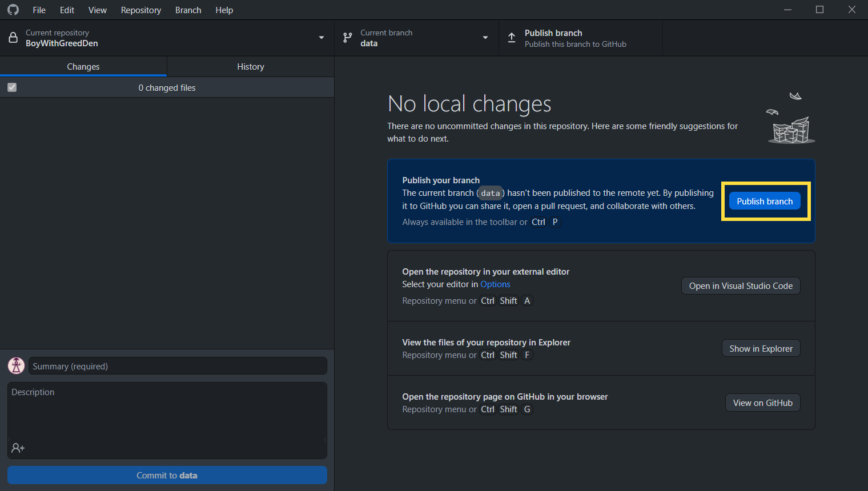Click the BoyWithGreedDen repository name
Screen dimensions: 868x491
click(62, 43)
